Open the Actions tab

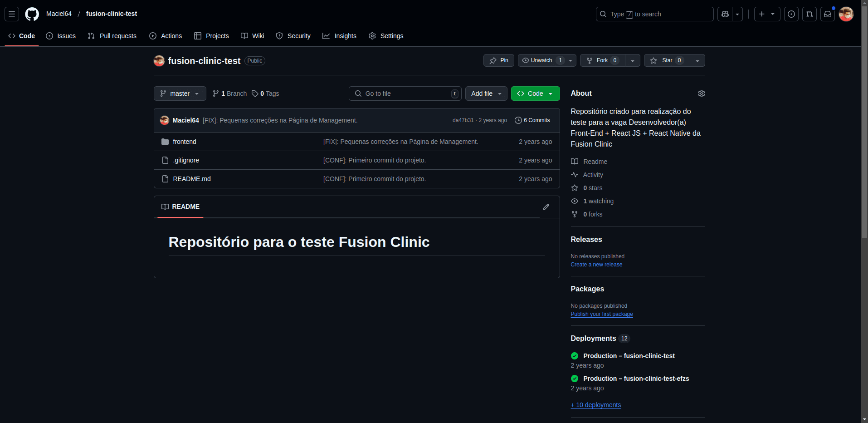pos(166,36)
